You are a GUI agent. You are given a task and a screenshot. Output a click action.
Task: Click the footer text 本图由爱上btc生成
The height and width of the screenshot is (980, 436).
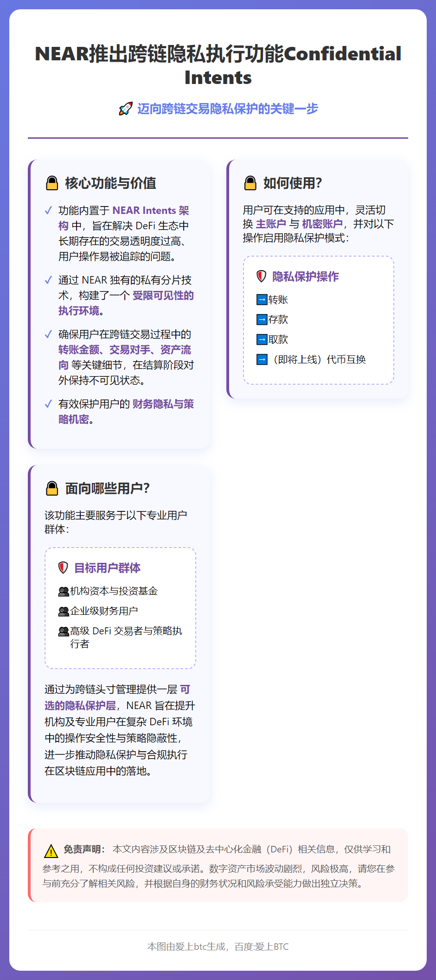pyautogui.click(x=186, y=947)
